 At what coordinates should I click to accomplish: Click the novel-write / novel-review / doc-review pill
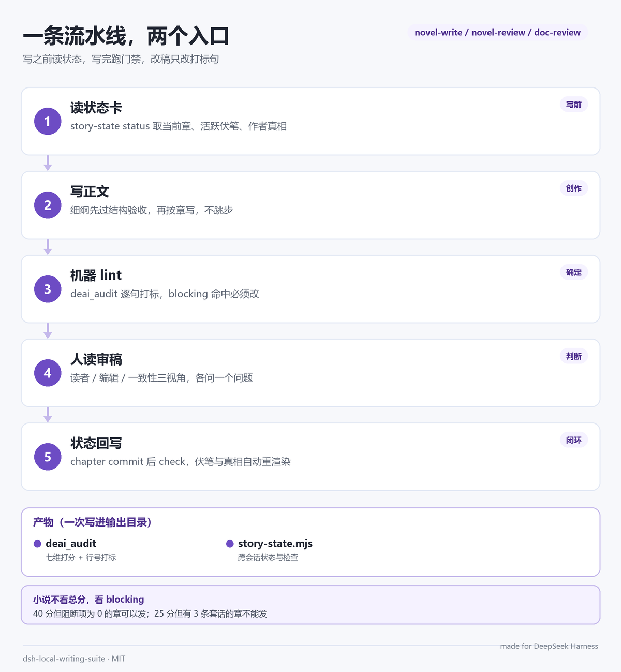point(497,32)
